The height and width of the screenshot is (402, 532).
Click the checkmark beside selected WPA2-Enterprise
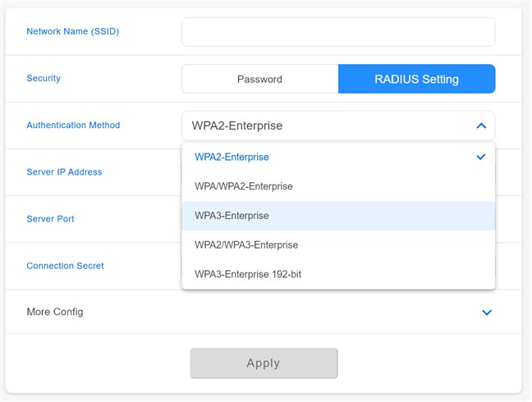click(x=481, y=157)
